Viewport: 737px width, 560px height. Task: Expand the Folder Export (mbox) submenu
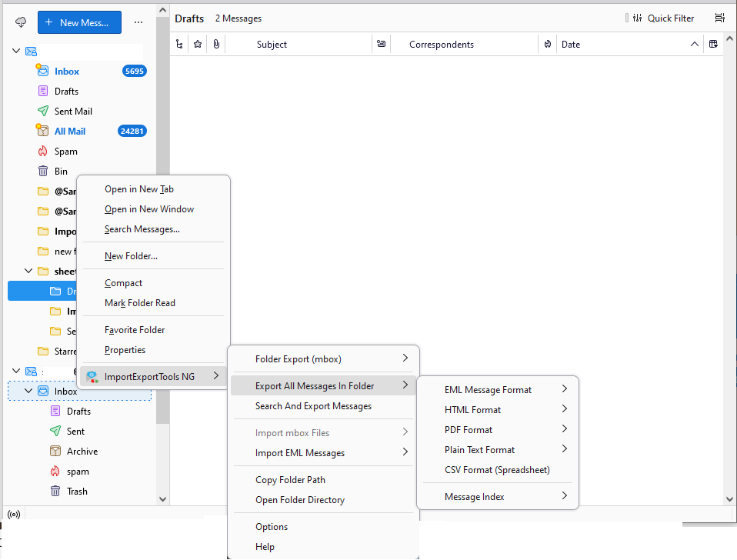(323, 359)
